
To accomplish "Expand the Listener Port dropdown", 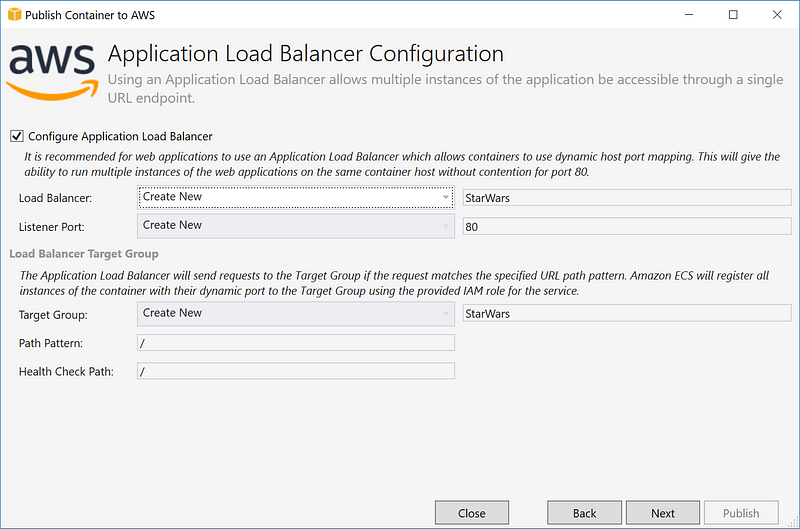I will tap(296, 226).
